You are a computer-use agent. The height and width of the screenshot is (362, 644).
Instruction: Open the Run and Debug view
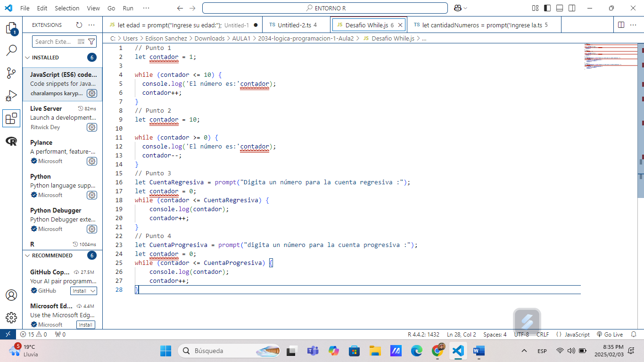tap(11, 96)
